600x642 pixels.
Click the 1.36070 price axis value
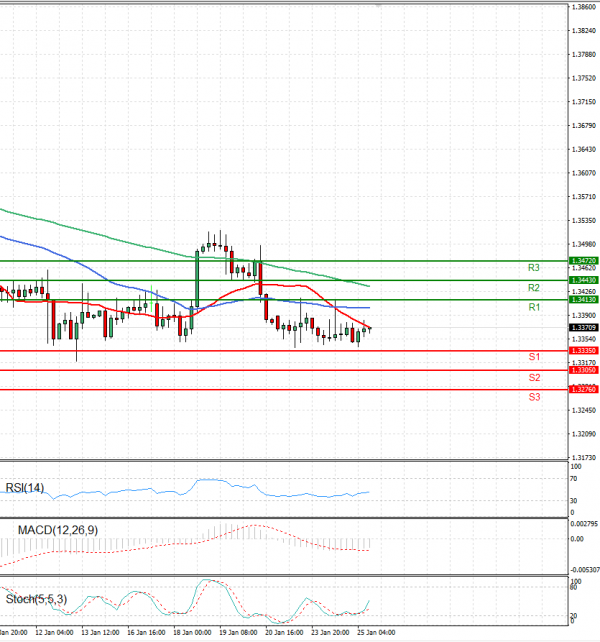point(584,173)
